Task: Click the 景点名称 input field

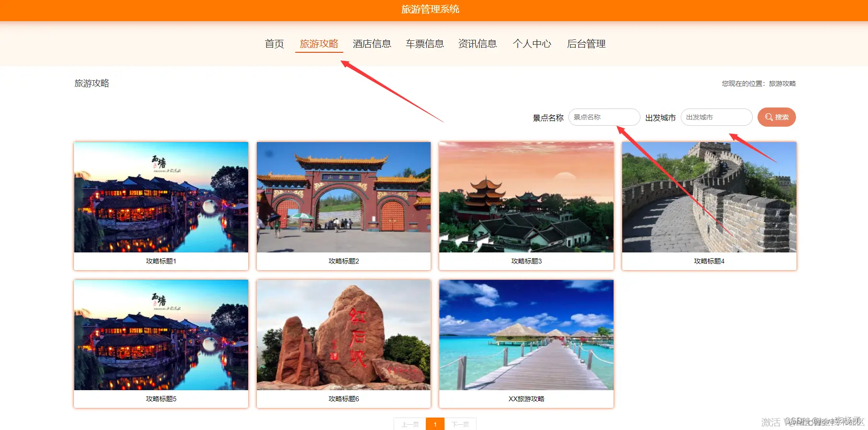Action: coord(604,117)
